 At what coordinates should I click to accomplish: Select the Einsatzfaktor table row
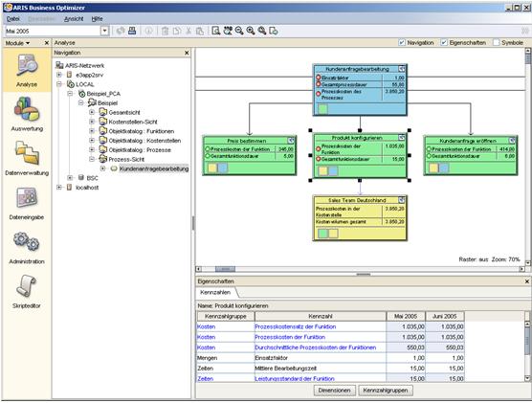[x=330, y=358]
